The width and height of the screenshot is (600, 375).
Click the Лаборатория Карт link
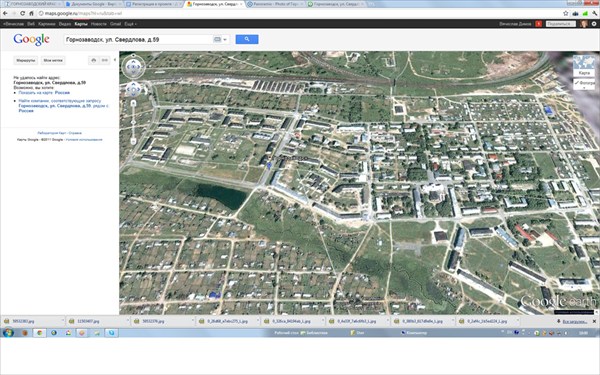point(52,133)
